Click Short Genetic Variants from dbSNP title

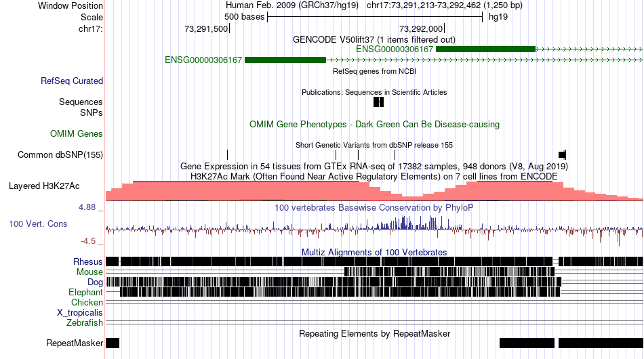pos(374,145)
